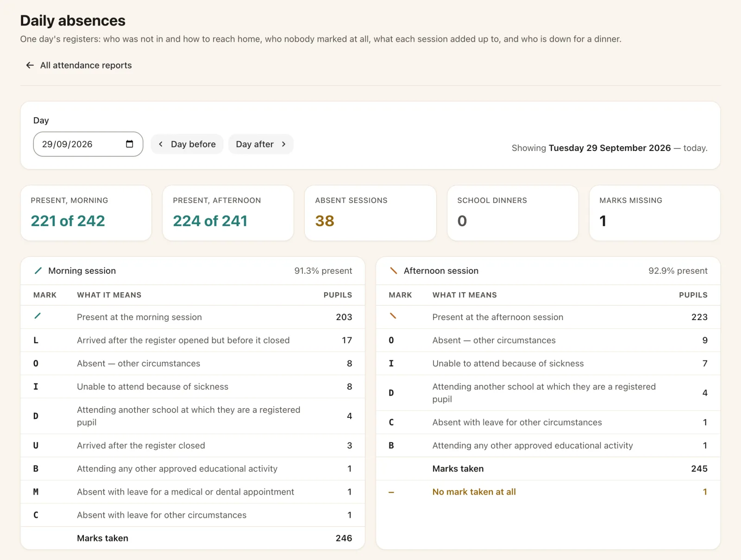Select the No mark taken at all row
The width and height of the screenshot is (741, 560).
coord(548,492)
